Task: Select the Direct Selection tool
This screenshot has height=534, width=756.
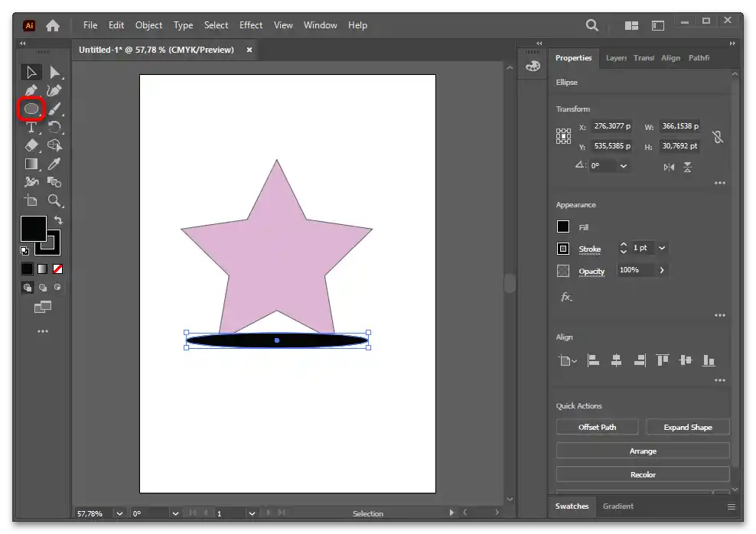Action: coord(54,73)
